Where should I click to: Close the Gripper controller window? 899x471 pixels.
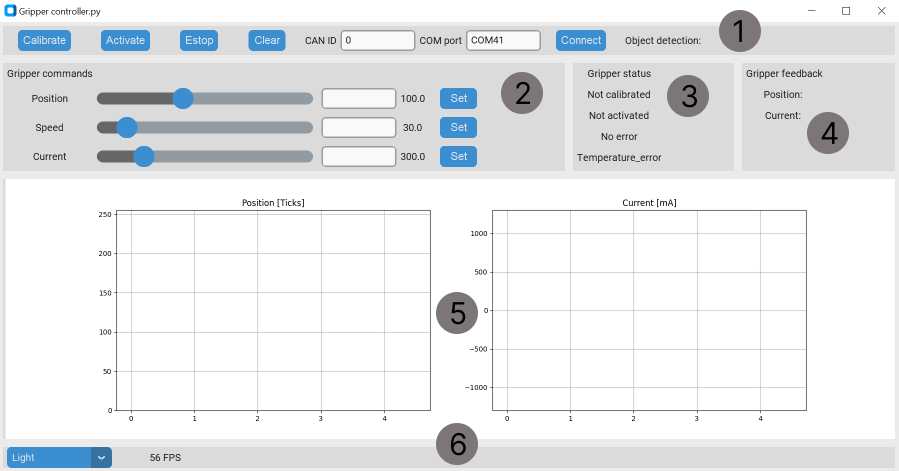click(x=881, y=11)
